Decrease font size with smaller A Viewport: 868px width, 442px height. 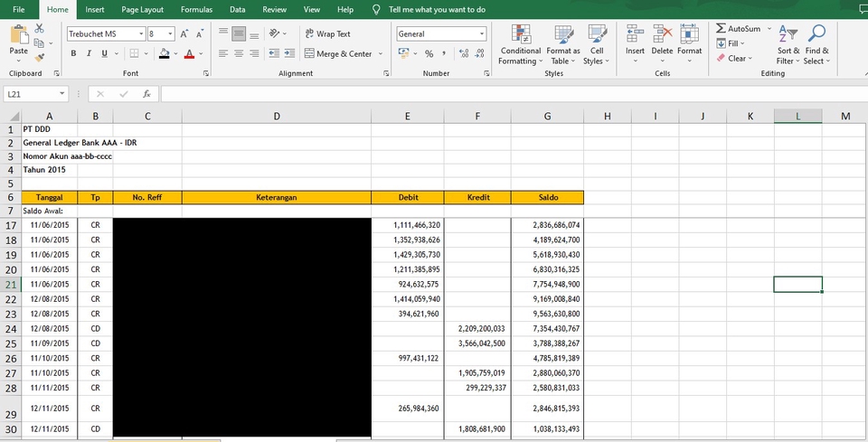tap(199, 34)
